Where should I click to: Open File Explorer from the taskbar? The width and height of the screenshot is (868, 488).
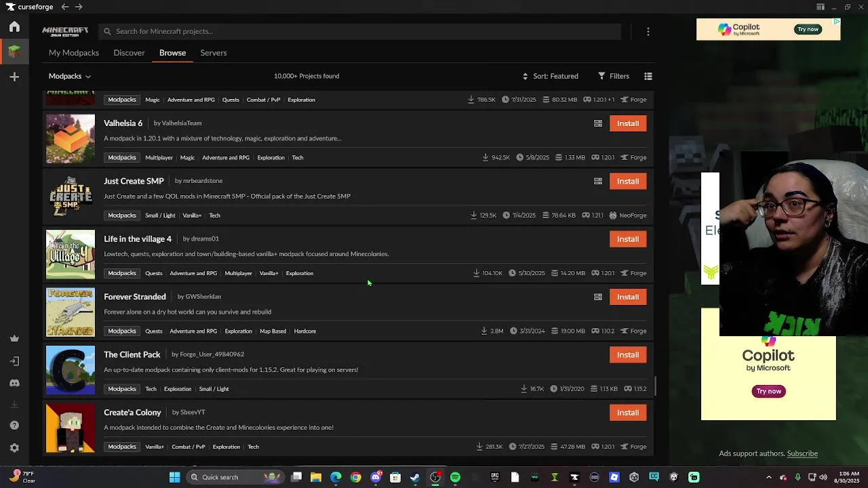click(x=316, y=477)
